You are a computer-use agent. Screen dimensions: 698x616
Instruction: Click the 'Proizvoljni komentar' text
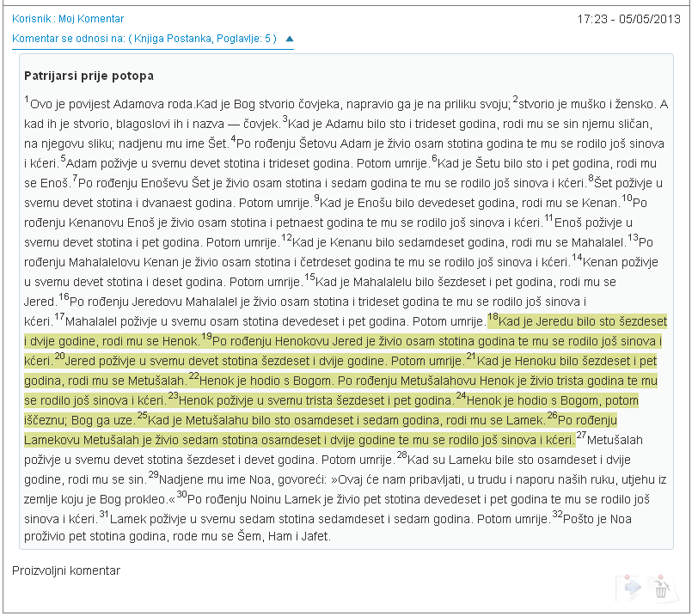[x=66, y=570]
